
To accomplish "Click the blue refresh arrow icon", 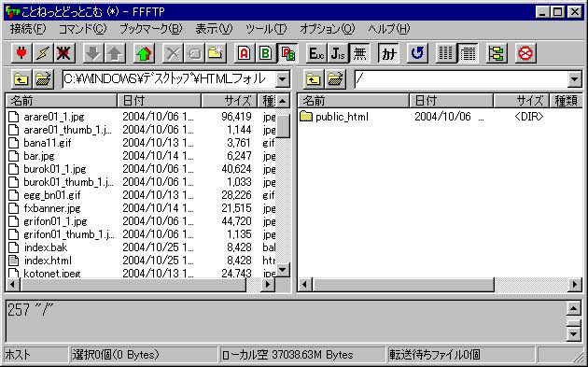I will [x=416, y=53].
